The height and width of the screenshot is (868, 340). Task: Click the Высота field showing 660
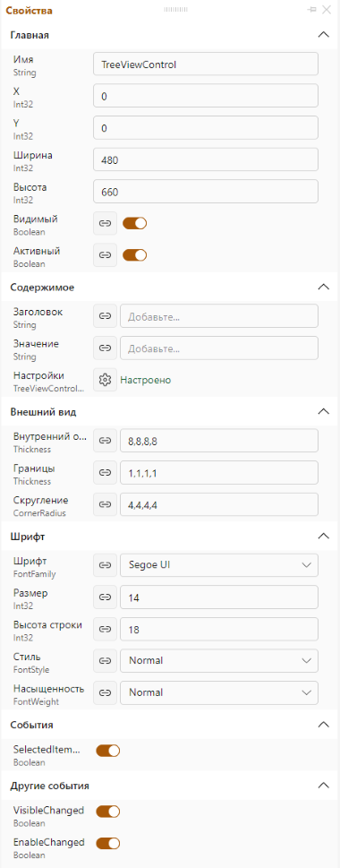(206, 192)
